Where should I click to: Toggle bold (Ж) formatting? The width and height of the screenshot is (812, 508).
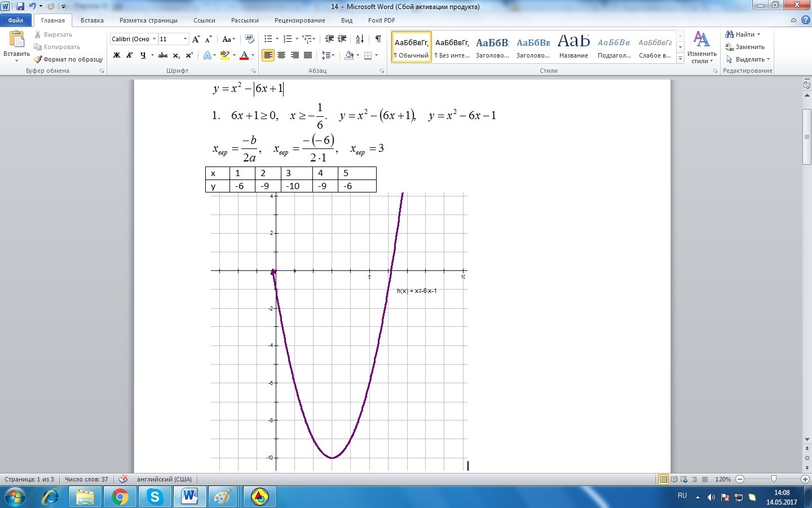117,55
